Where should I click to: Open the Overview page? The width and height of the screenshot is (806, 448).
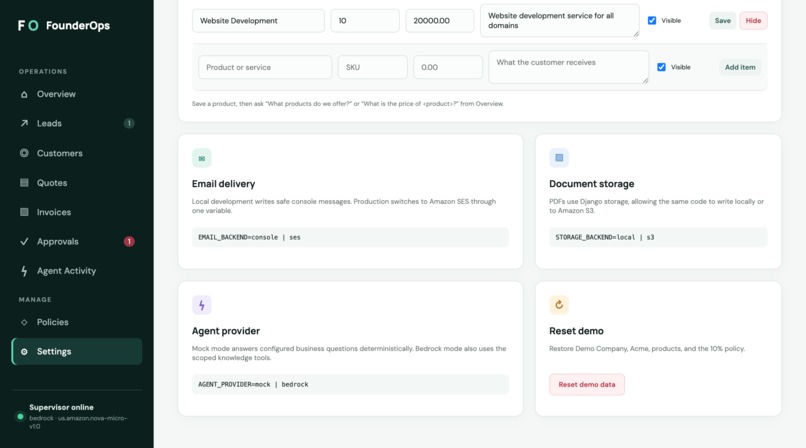[x=77, y=94]
